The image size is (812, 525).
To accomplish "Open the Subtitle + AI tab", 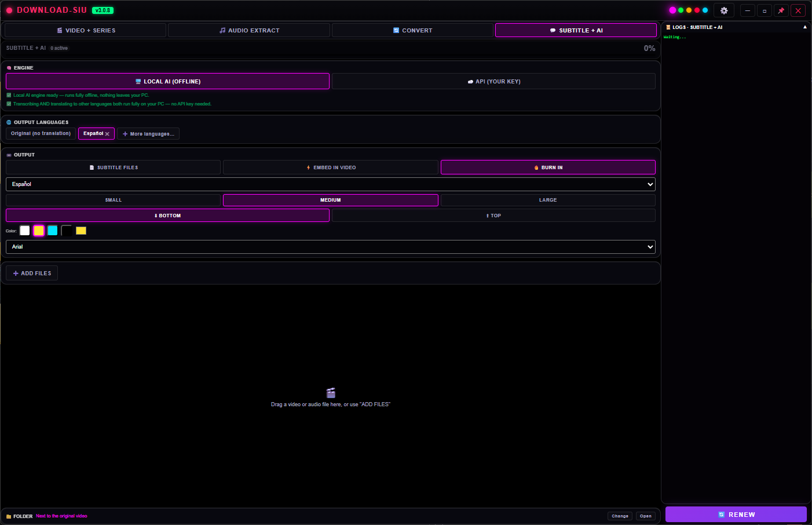I will click(x=576, y=30).
